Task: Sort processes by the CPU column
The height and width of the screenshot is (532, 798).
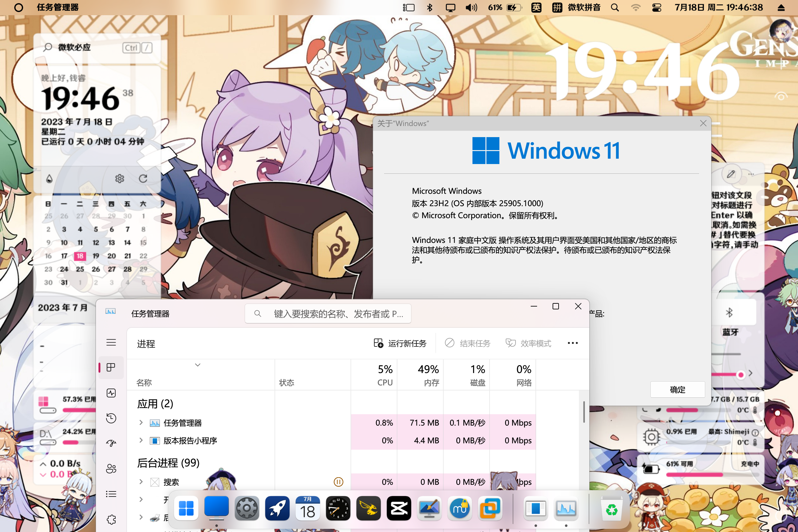Action: point(374,375)
